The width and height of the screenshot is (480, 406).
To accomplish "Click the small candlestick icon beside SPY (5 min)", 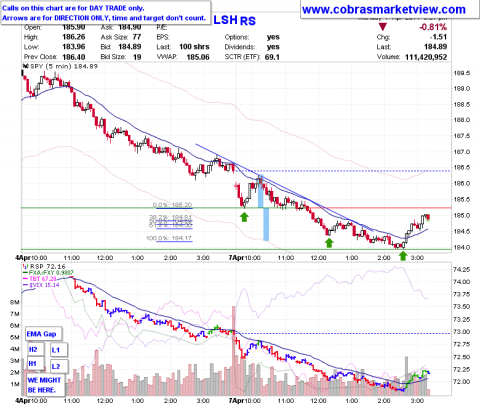I will [x=24, y=66].
